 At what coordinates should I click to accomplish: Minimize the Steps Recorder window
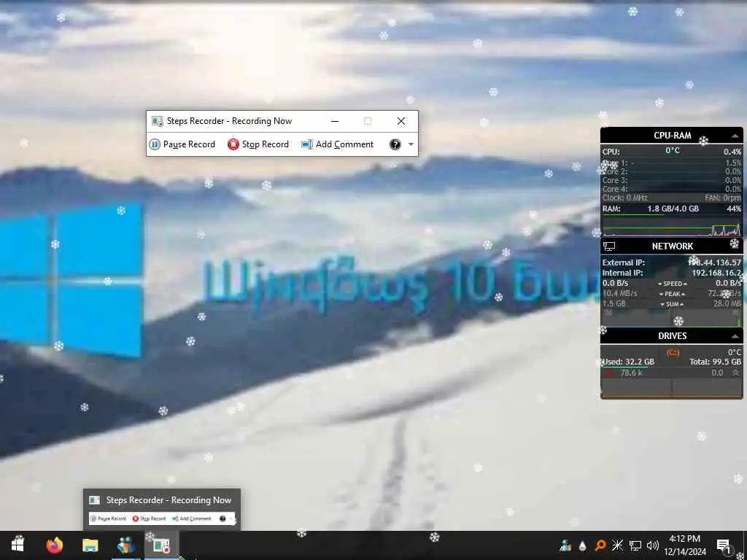click(335, 121)
